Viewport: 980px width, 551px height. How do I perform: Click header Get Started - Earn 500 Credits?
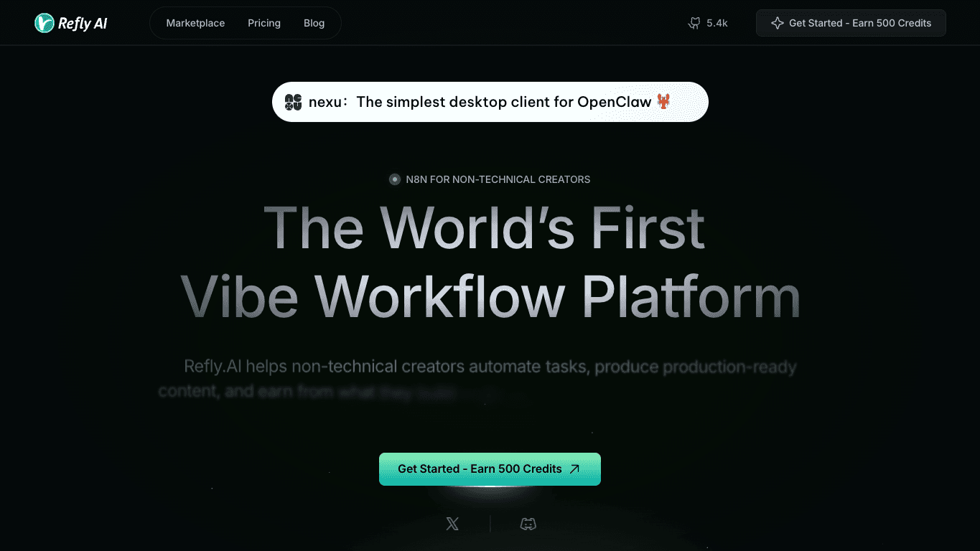851,23
